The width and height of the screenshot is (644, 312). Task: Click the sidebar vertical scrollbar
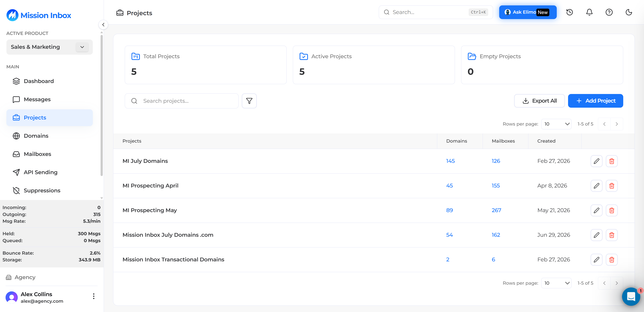coord(101,105)
